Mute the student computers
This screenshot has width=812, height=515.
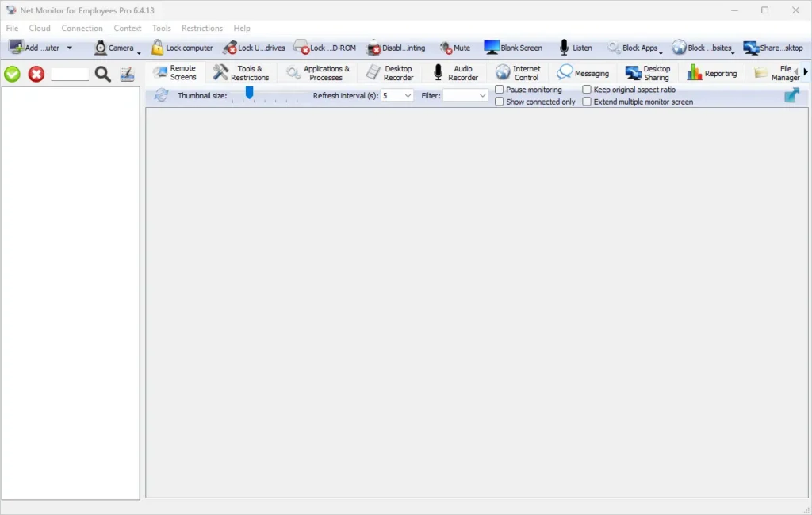(456, 47)
